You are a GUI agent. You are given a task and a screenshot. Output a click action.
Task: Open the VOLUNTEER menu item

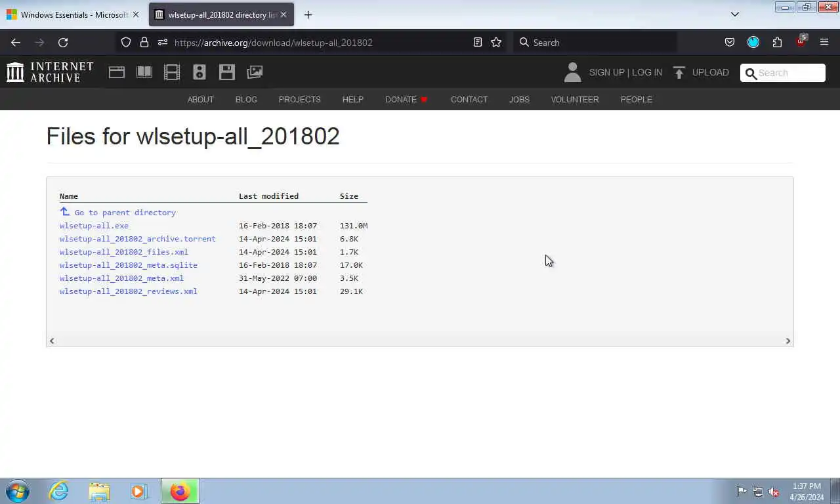[x=574, y=100]
